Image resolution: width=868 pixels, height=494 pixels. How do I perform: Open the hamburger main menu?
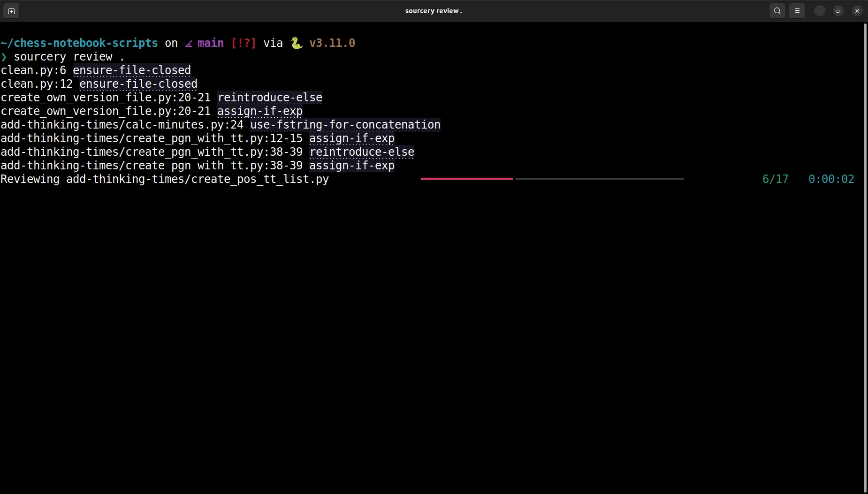797,11
